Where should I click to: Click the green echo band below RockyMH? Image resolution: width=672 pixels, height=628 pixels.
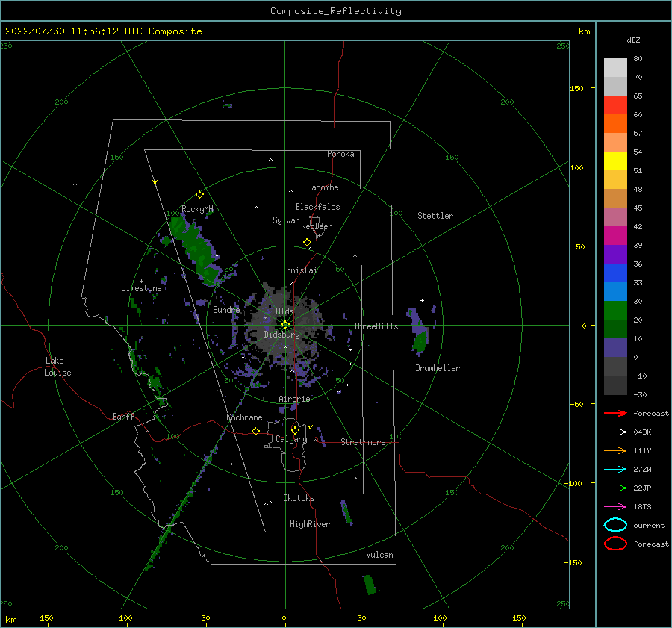tap(196, 249)
